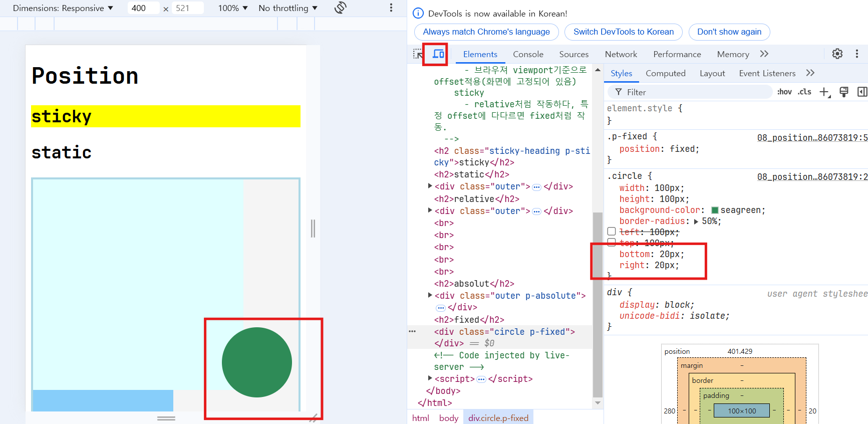Click the 100×100 content box in box model
This screenshot has height=424, width=868.
(742, 411)
